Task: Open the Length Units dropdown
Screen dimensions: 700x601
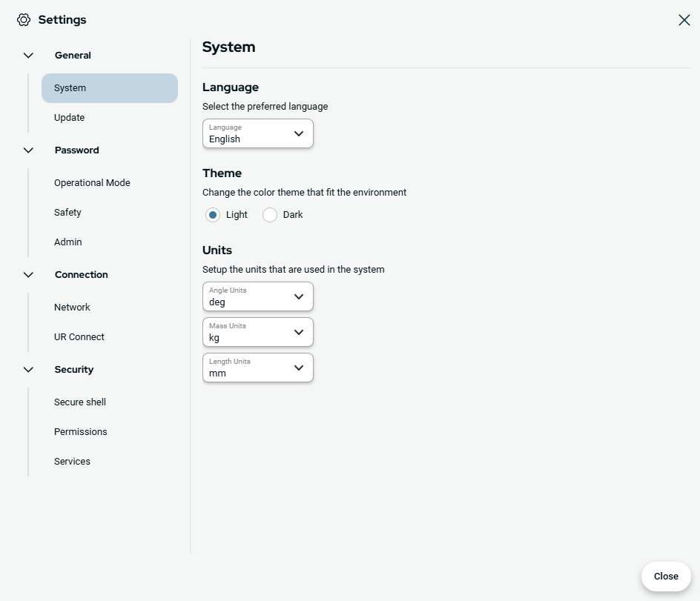Action: pyautogui.click(x=258, y=368)
